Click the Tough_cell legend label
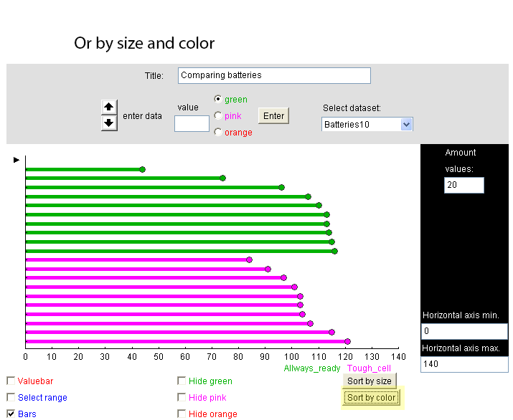The image size is (513, 420). coord(369,368)
